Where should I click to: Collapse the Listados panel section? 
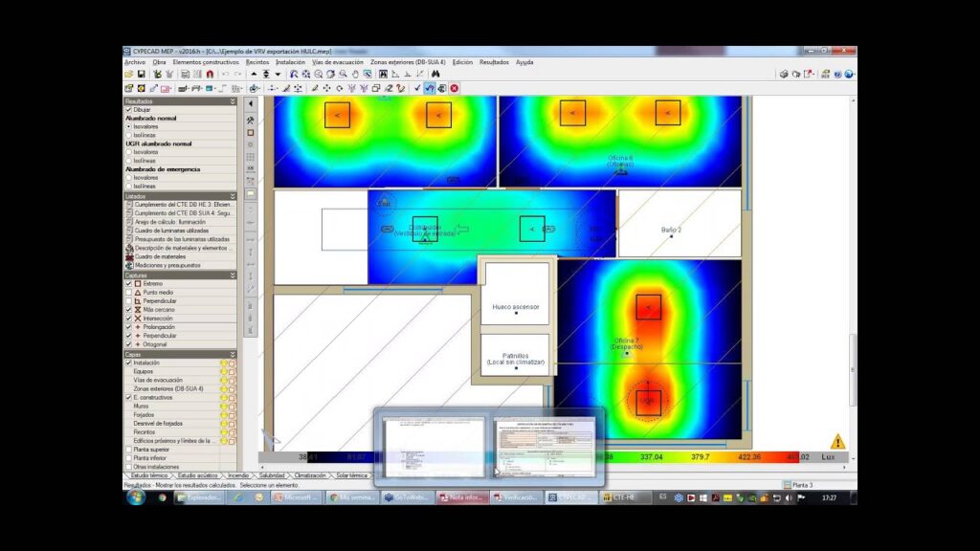pyautogui.click(x=232, y=196)
